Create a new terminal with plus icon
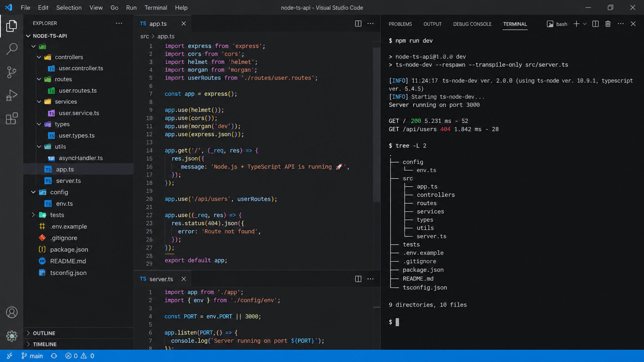 [x=576, y=24]
